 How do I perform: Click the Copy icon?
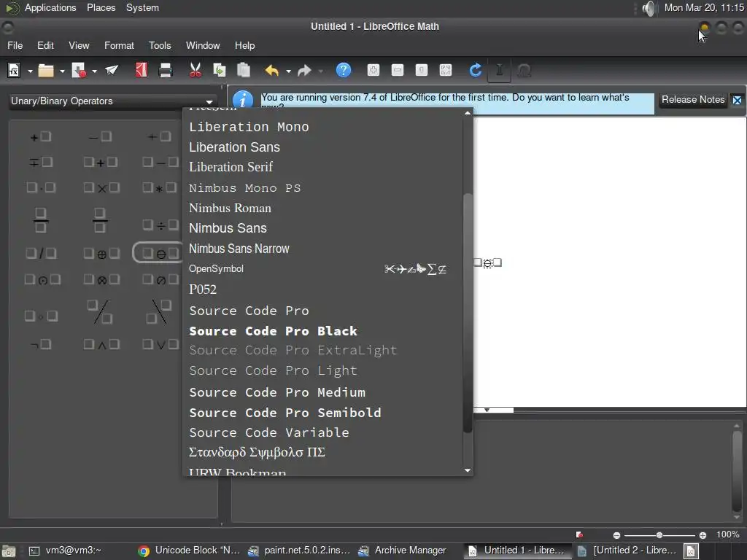click(x=220, y=71)
